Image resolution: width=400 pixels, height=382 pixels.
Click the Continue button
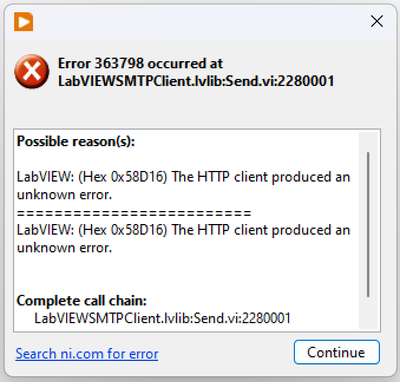pos(337,352)
